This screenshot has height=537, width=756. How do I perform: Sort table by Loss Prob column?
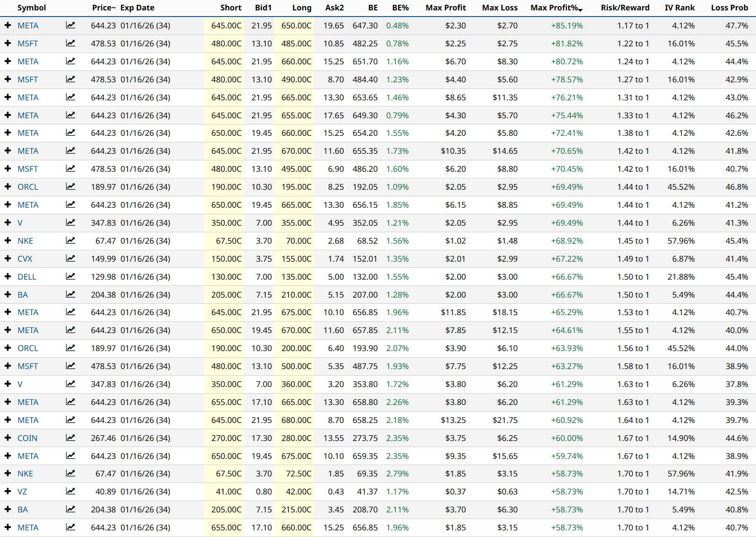coord(729,8)
